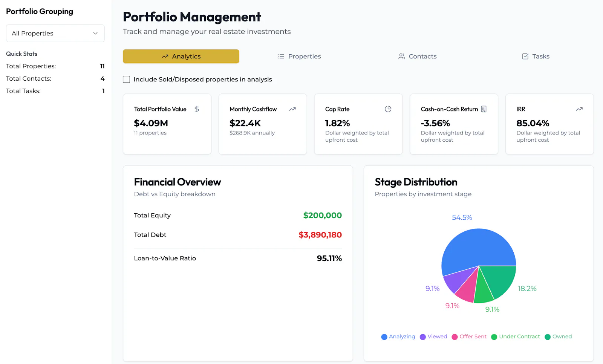Click the Loan-to-Value Ratio label
This screenshot has width=603, height=364.
click(x=165, y=258)
